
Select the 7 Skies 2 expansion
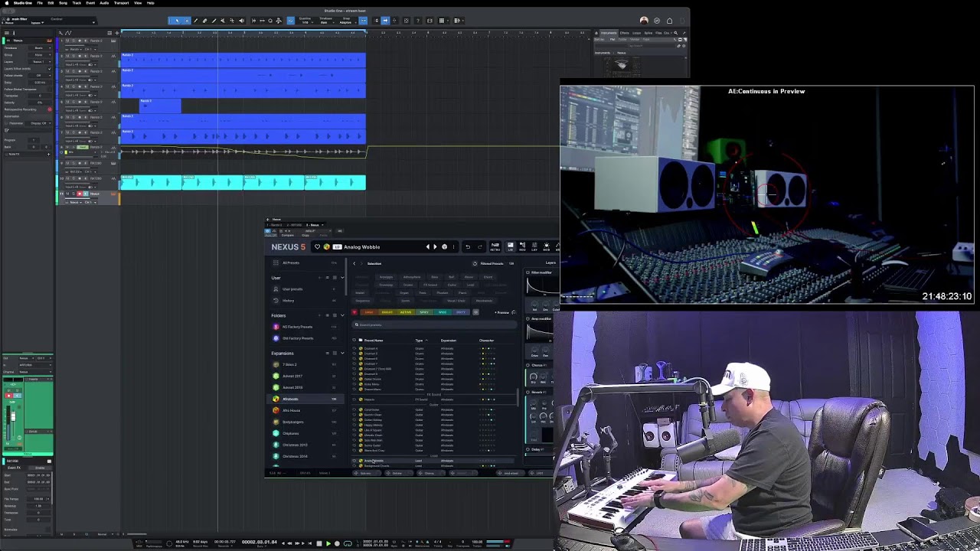(x=289, y=364)
